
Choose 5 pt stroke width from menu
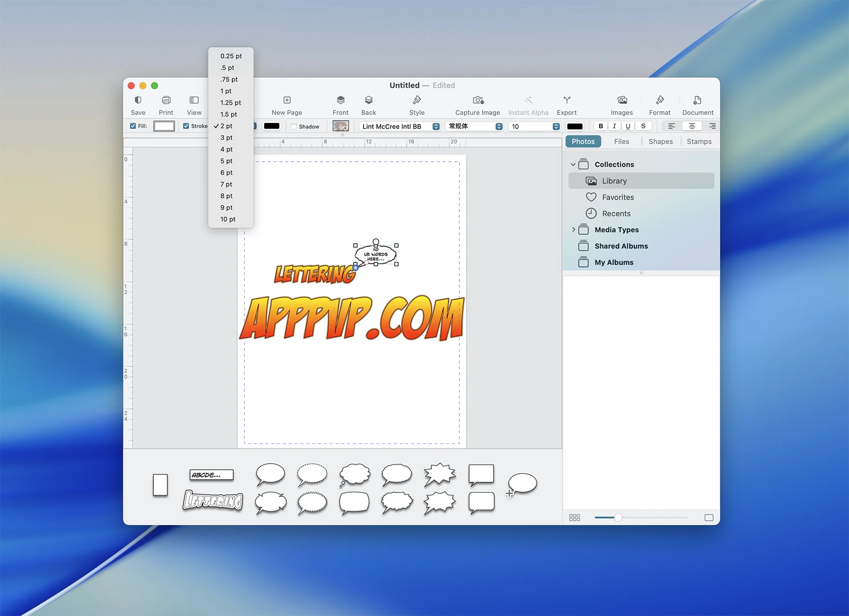point(226,161)
